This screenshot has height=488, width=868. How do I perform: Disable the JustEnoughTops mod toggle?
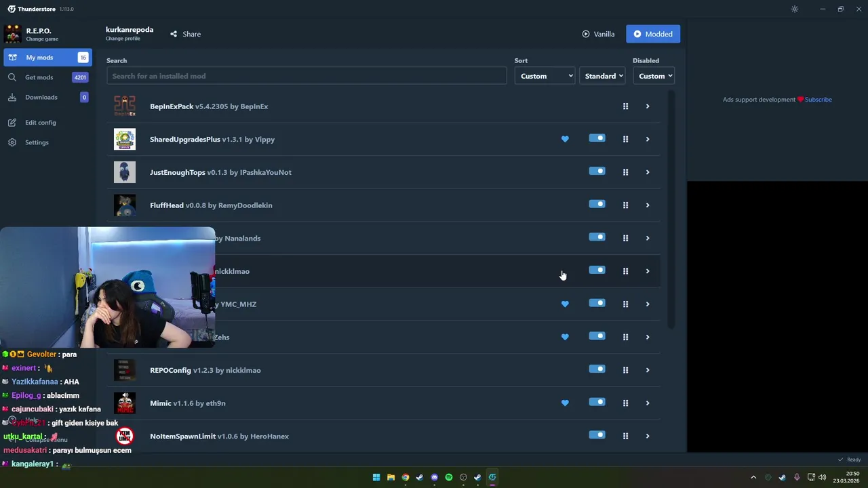tap(597, 171)
